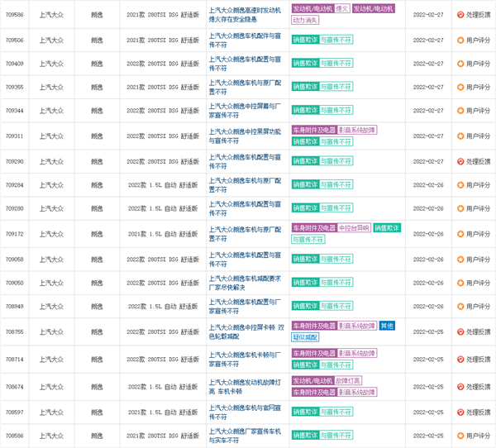Click the 用户评分 star icon in row 709506

tap(460, 41)
